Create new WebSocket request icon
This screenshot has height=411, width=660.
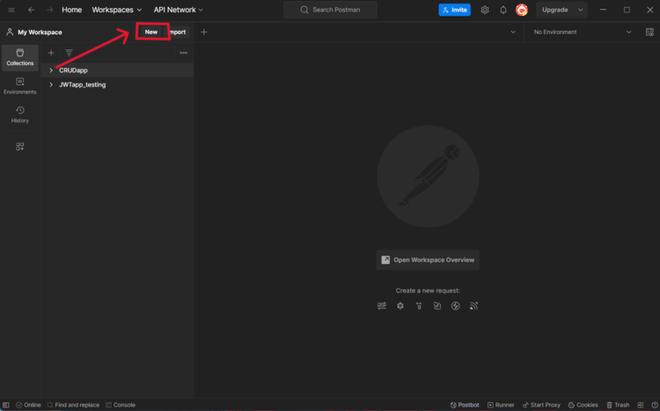click(x=437, y=306)
